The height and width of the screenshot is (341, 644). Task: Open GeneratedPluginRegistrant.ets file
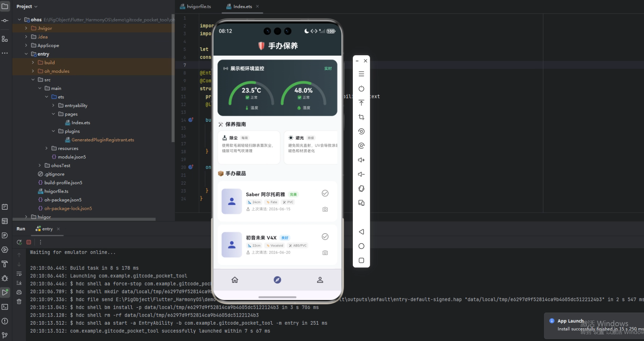point(99,140)
